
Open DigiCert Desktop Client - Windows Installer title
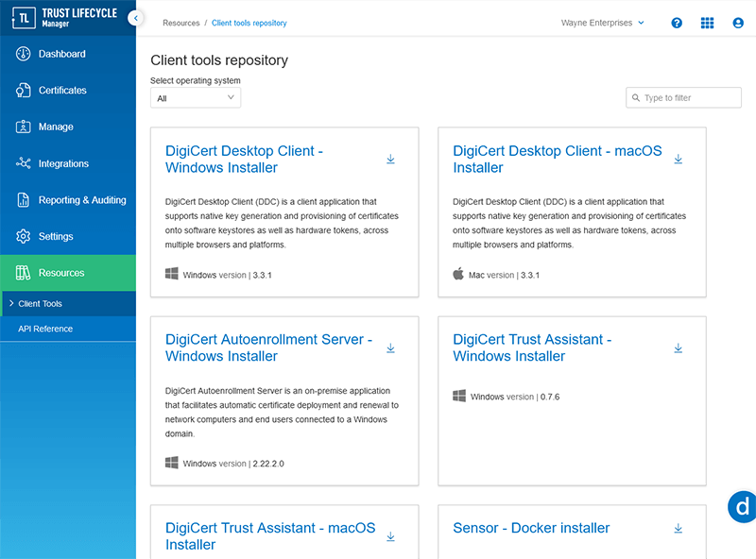coord(244,159)
